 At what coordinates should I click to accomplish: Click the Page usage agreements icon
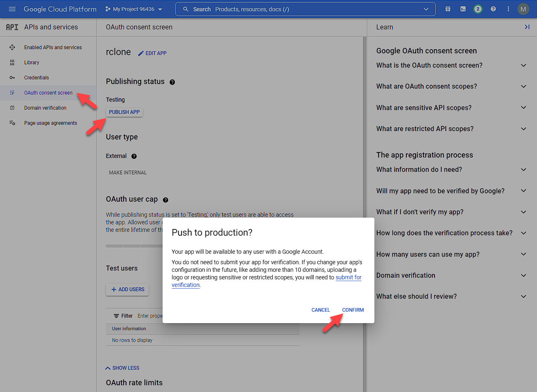[x=12, y=123]
